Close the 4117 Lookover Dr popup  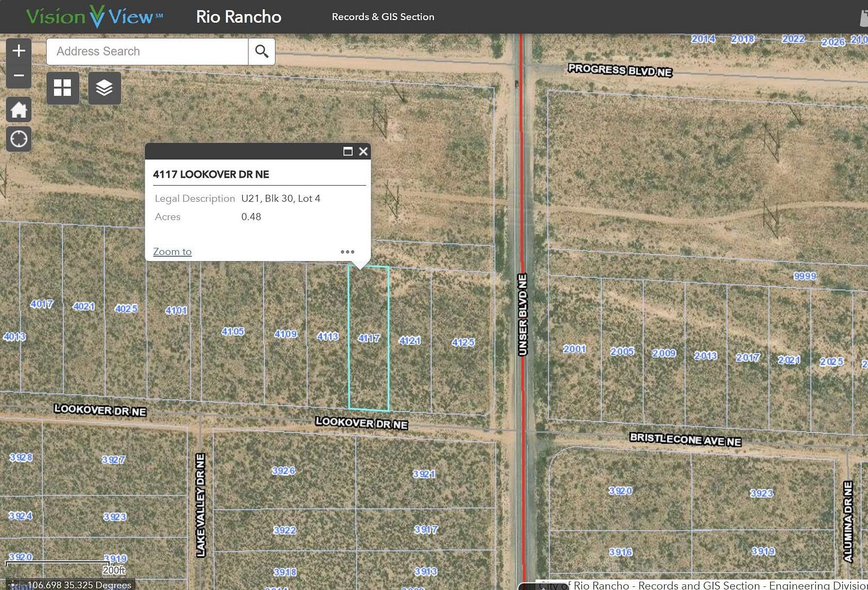[x=363, y=152]
